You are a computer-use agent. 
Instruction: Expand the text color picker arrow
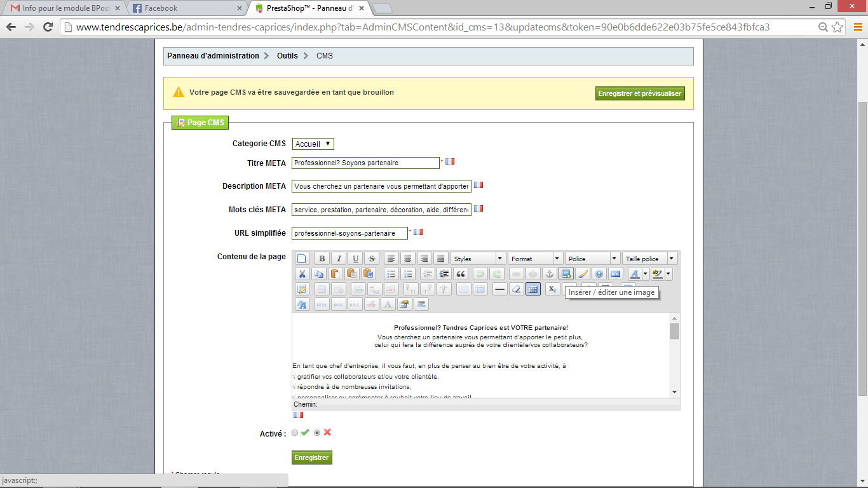pyautogui.click(x=645, y=274)
